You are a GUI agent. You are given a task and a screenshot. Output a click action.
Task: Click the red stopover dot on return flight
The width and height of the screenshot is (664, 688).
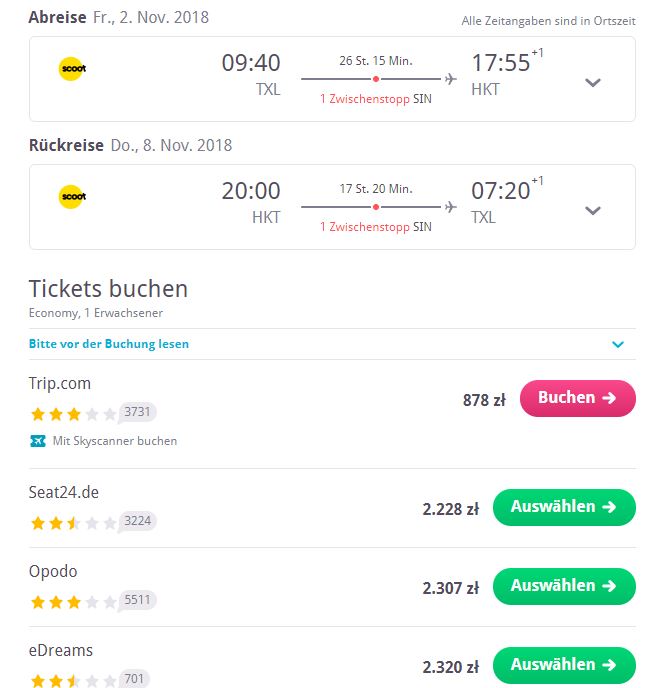coord(376,207)
